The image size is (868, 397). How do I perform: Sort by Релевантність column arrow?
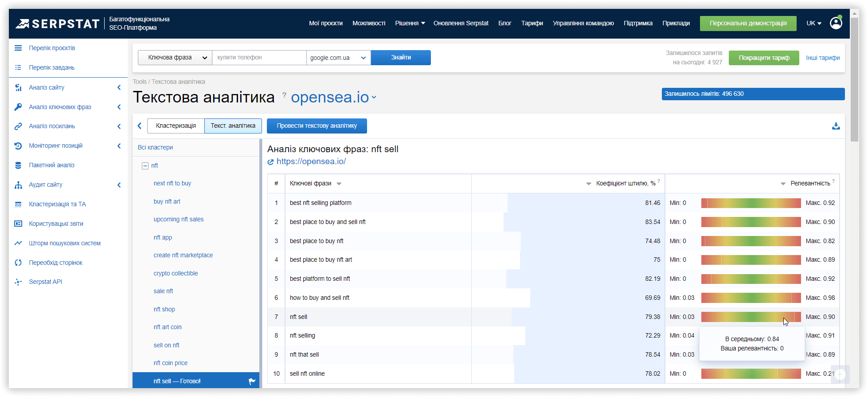point(783,184)
